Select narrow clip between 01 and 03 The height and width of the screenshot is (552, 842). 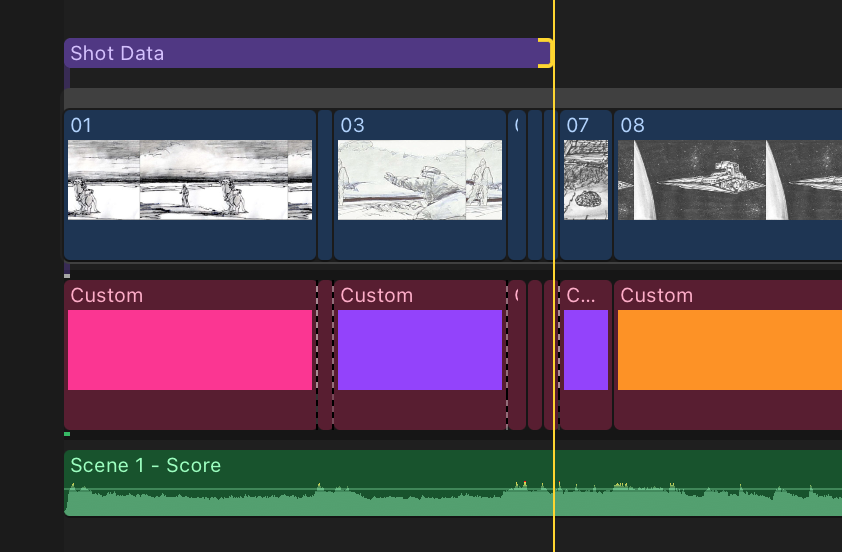pyautogui.click(x=325, y=185)
